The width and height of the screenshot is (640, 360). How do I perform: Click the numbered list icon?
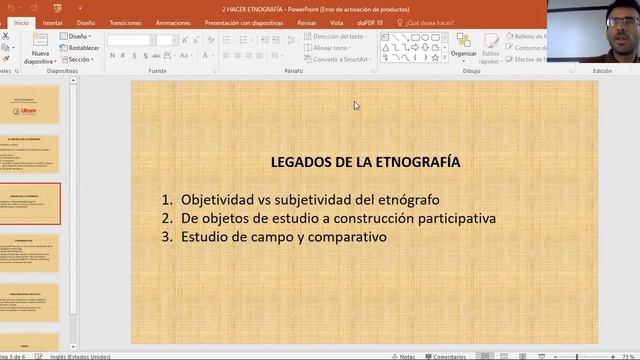pyautogui.click(x=245, y=40)
